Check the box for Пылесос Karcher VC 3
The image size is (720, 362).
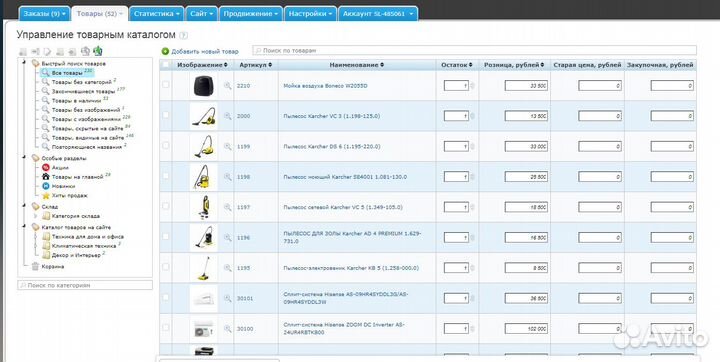pos(166,115)
